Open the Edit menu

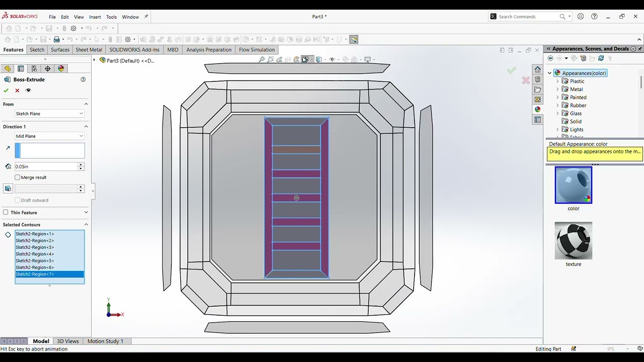coord(65,17)
